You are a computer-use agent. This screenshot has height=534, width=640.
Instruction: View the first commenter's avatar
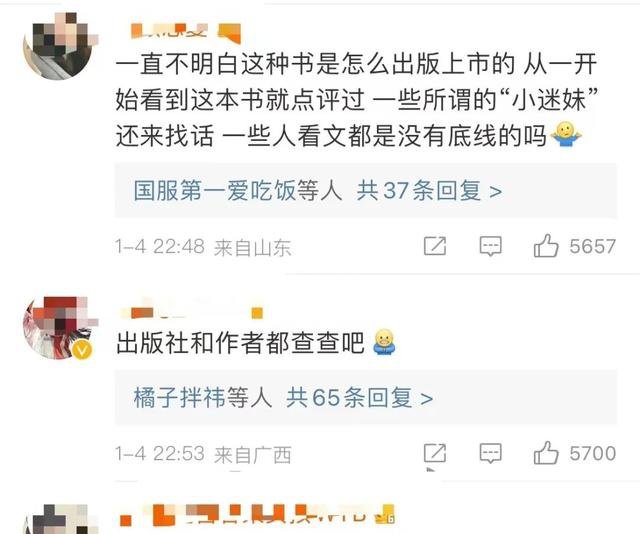coord(60,46)
